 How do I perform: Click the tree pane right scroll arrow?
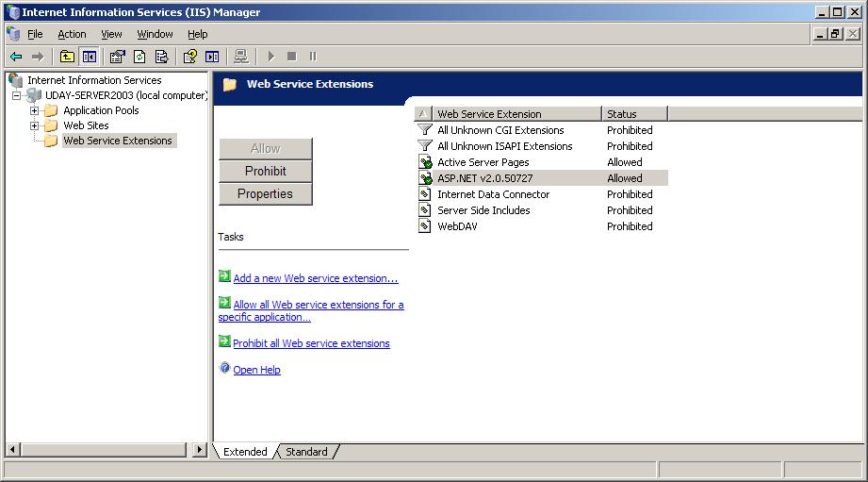coord(199,449)
